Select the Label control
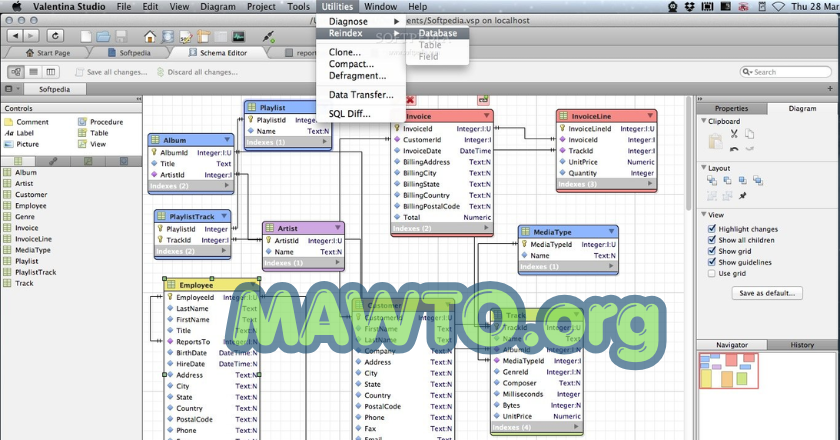Viewport: 840px width, 440px height. (x=19, y=133)
